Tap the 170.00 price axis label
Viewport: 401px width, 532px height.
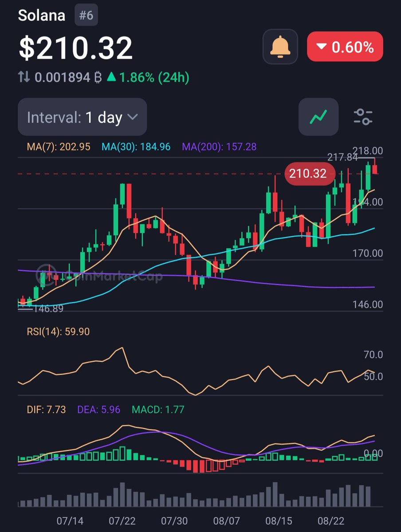367,254
